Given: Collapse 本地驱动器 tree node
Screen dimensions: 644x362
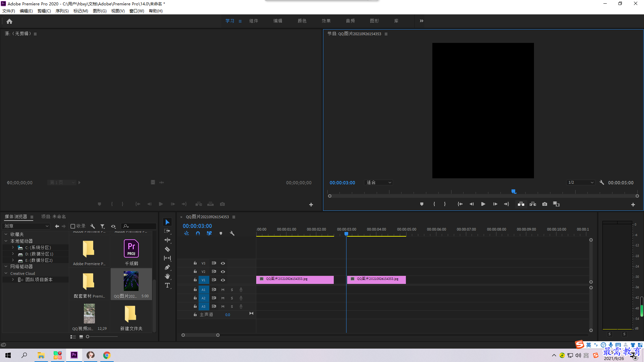Looking at the screenshot, I should pyautogui.click(x=6, y=241).
